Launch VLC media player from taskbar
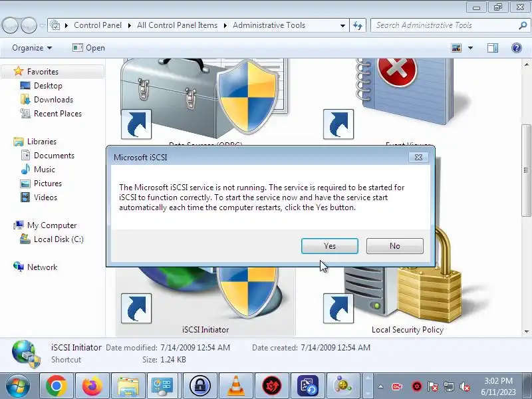Screen dimensions: 532x399 pos(236,386)
